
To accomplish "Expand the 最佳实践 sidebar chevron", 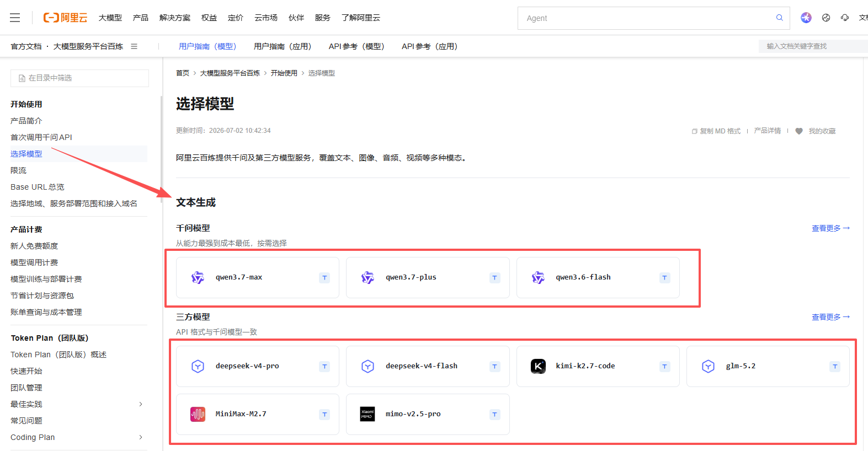I will 141,404.
